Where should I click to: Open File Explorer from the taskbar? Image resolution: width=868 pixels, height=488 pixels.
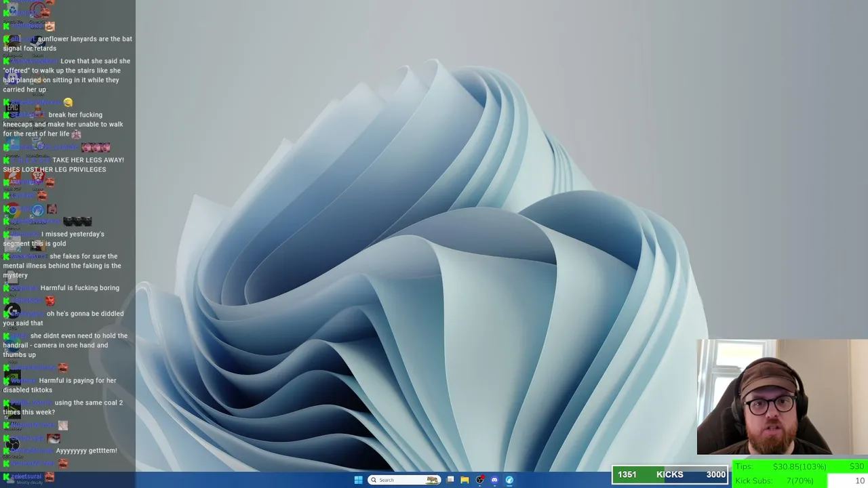point(465,480)
